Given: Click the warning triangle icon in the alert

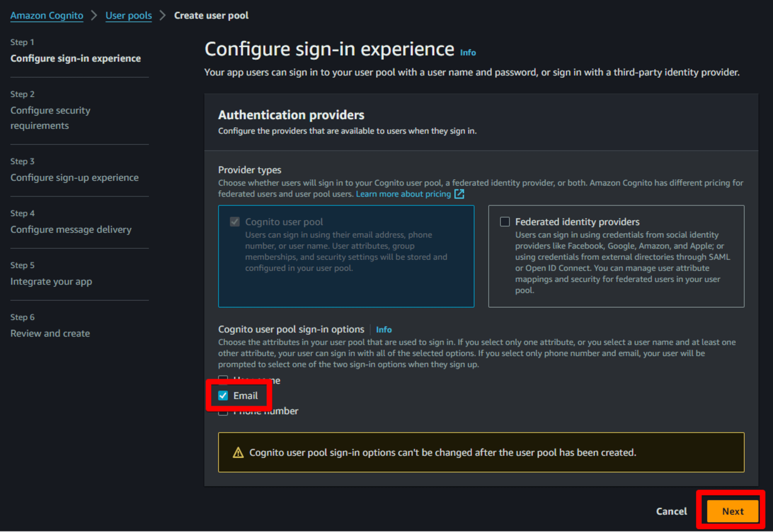Looking at the screenshot, I should 238,452.
